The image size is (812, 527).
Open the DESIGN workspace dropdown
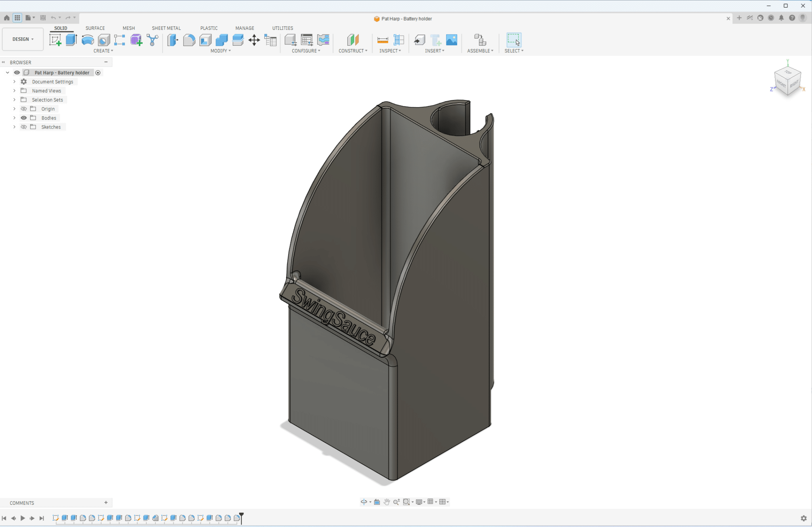point(23,39)
